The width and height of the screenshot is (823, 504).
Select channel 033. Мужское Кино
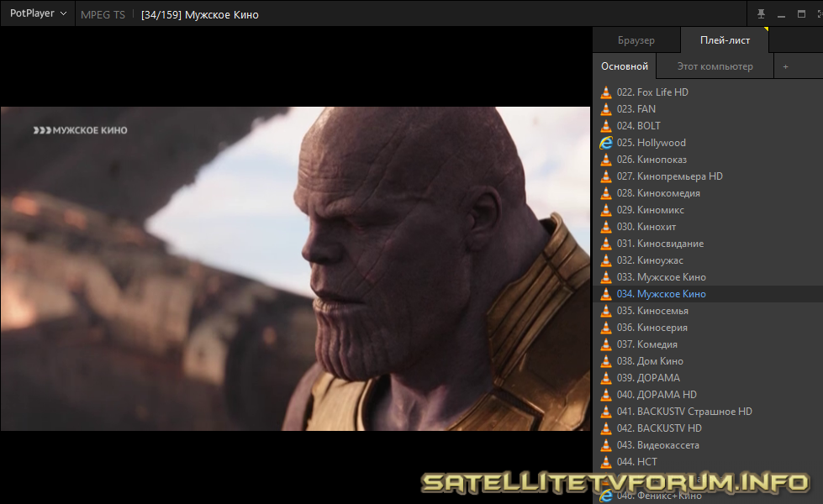click(x=662, y=277)
